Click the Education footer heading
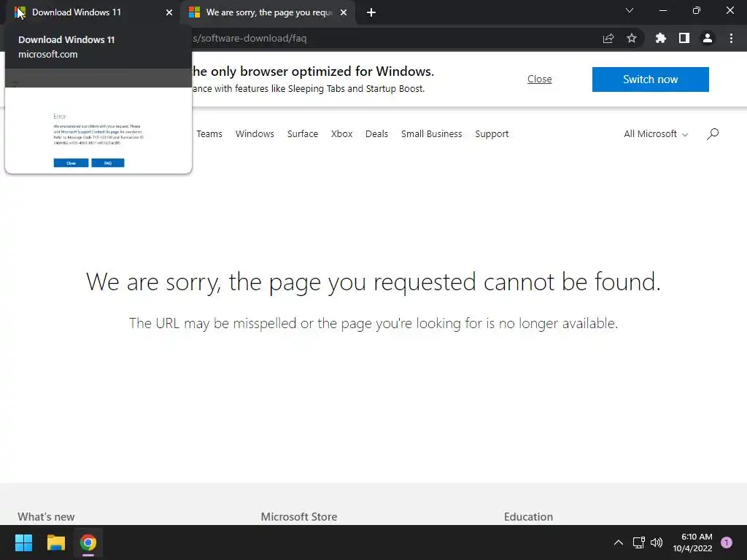This screenshot has height=560, width=747. click(528, 517)
